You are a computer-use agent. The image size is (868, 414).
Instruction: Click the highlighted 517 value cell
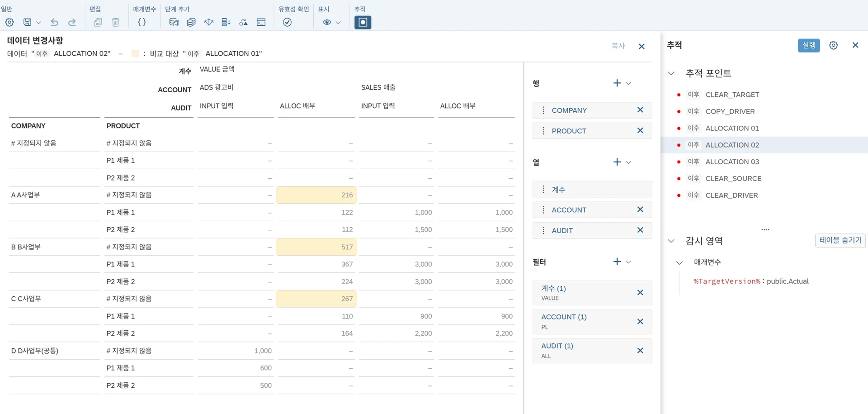click(316, 247)
